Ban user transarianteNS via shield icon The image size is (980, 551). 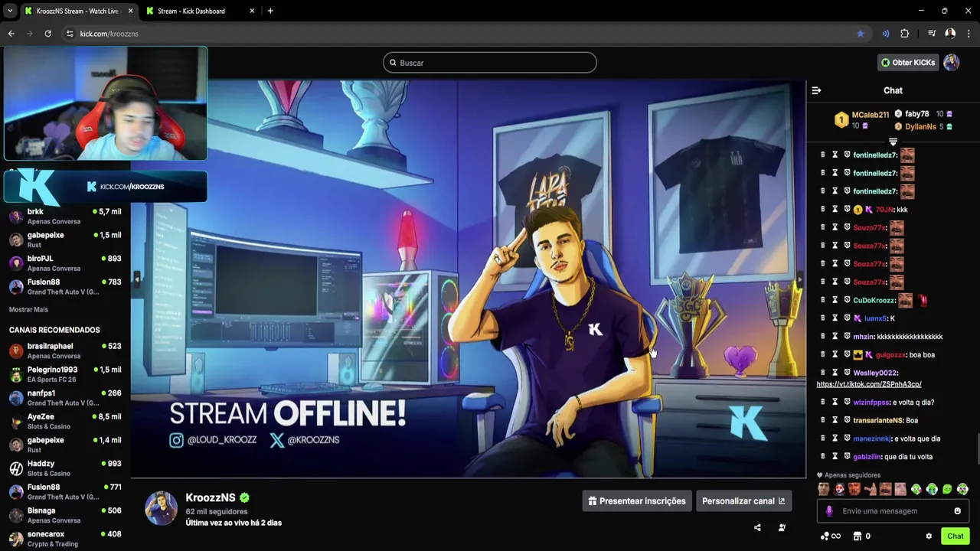[x=847, y=420]
